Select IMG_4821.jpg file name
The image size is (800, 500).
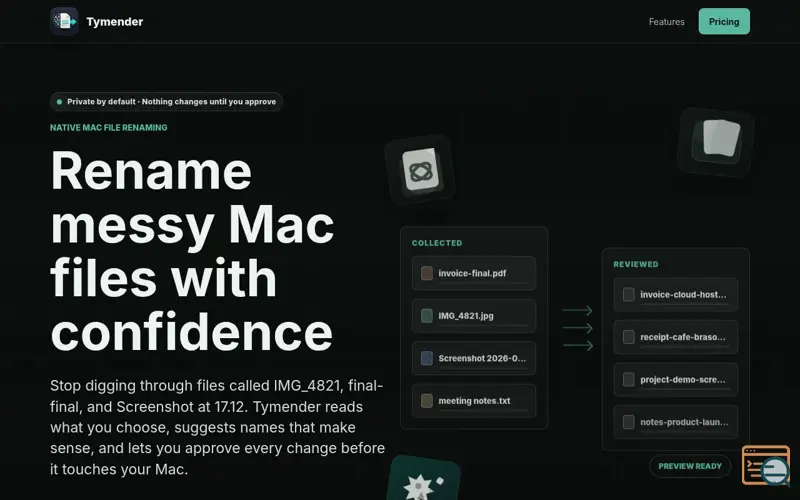(466, 316)
